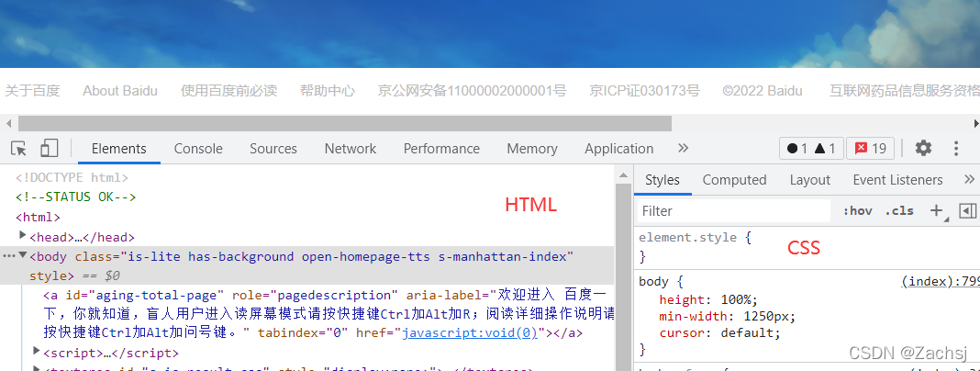Click the new style rule plus icon

click(x=936, y=211)
